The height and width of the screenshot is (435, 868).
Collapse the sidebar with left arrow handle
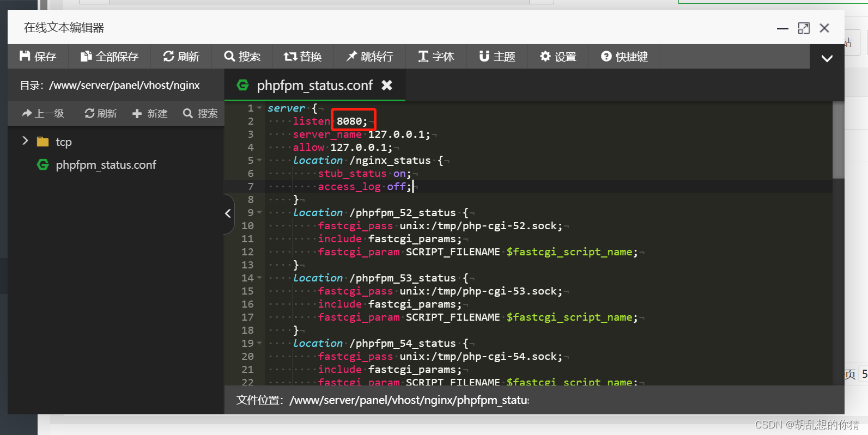228,213
